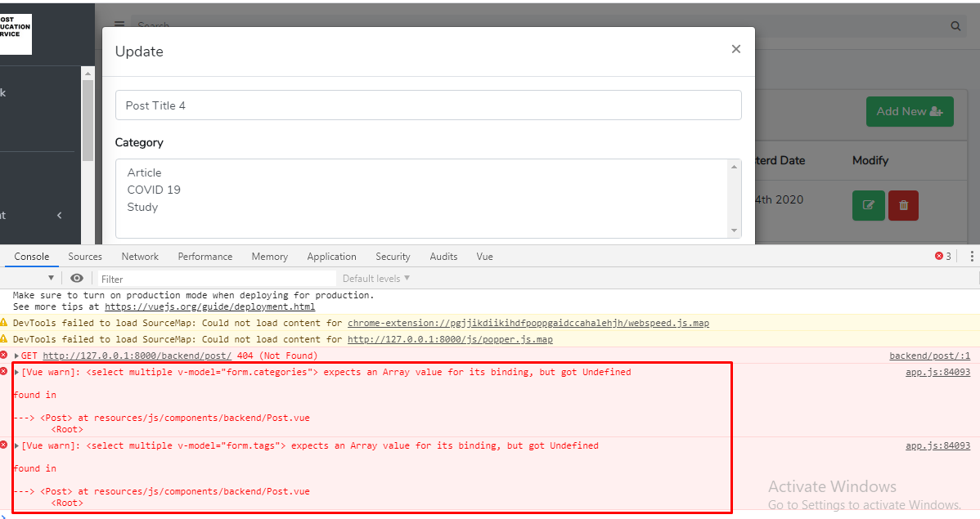Click the green edit pencil button for the post
Viewport: 980px width, 519px height.
(x=868, y=205)
